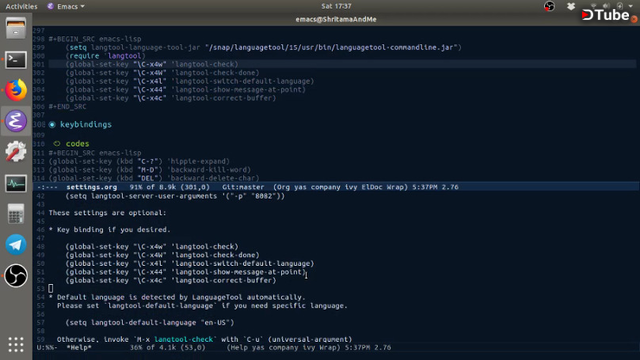Image resolution: width=640 pixels, height=360 pixels.
Task: Click langtool-switch-default-language in Help line 50
Action: coord(242,264)
